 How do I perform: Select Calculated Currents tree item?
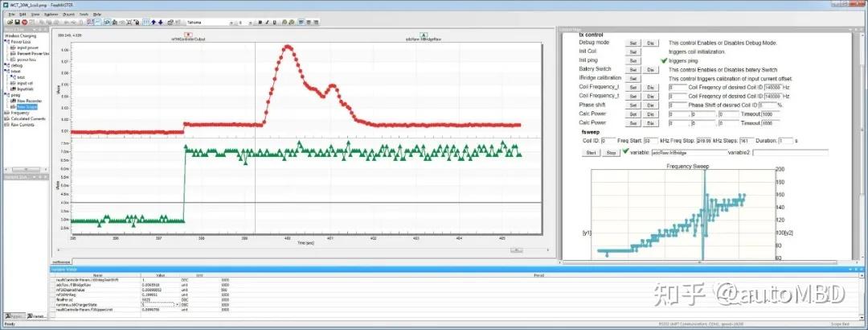point(27,118)
